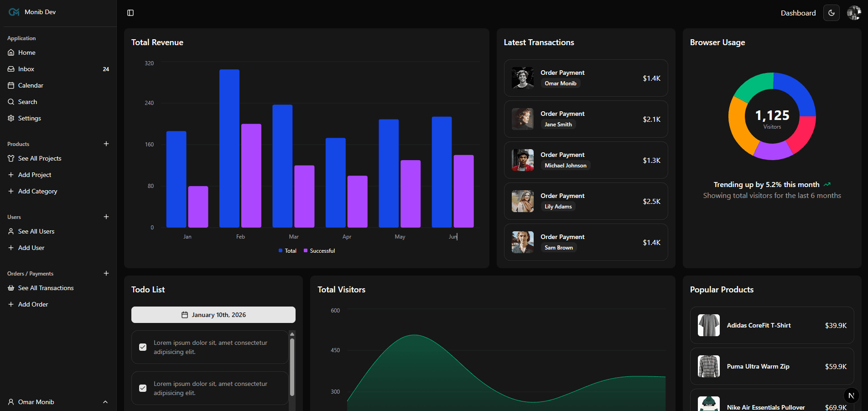
Task: Click Sam Brown's avatar thumbnail
Action: (523, 242)
